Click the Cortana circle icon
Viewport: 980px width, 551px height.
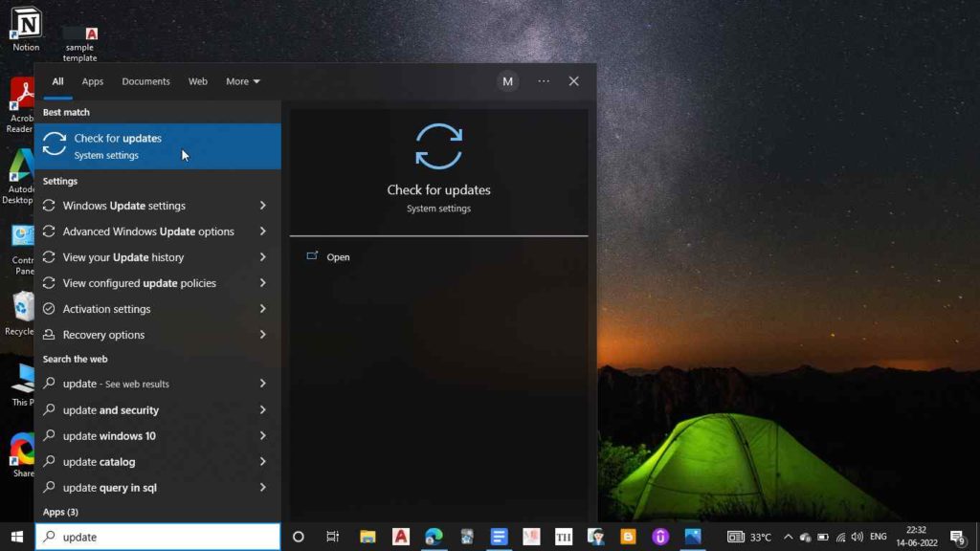click(x=299, y=537)
